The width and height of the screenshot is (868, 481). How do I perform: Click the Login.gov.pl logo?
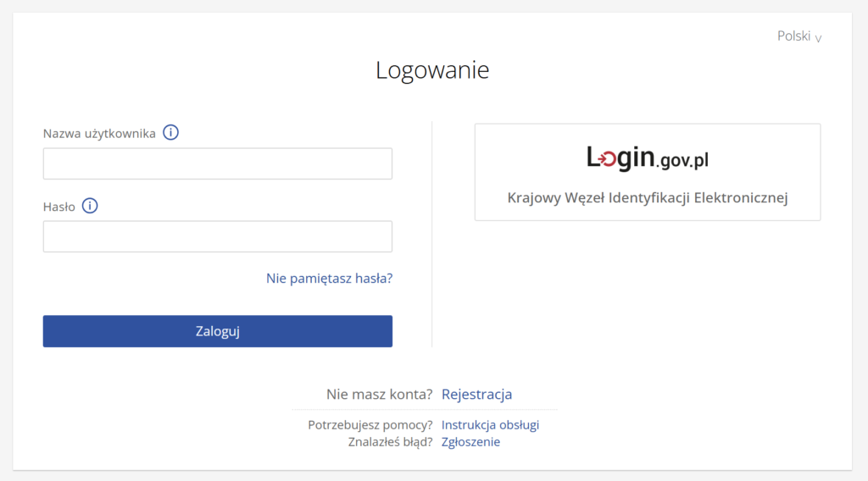[648, 158]
